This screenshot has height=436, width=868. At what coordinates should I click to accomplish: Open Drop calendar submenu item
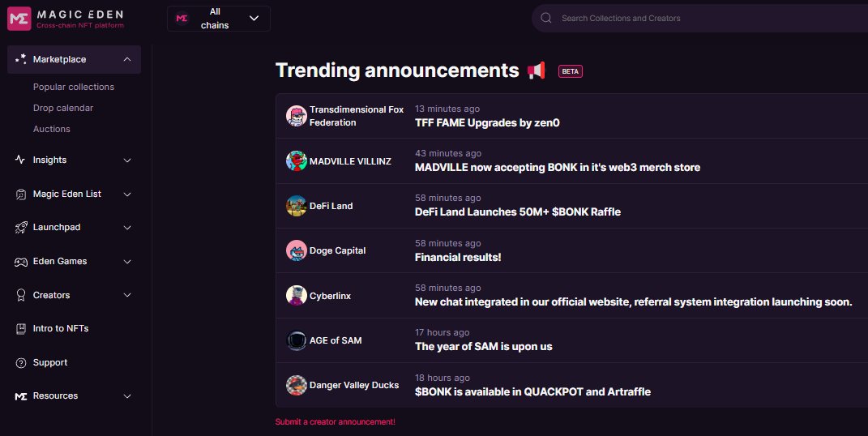click(x=63, y=108)
